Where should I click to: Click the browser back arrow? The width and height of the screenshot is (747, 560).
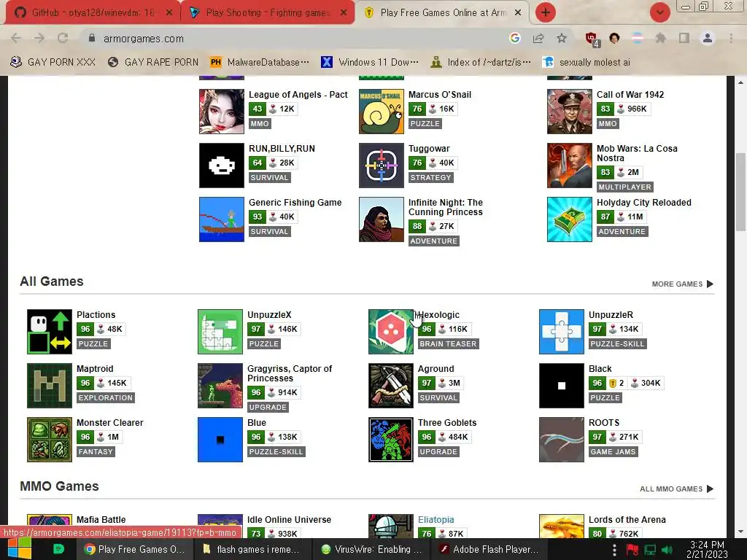[16, 38]
